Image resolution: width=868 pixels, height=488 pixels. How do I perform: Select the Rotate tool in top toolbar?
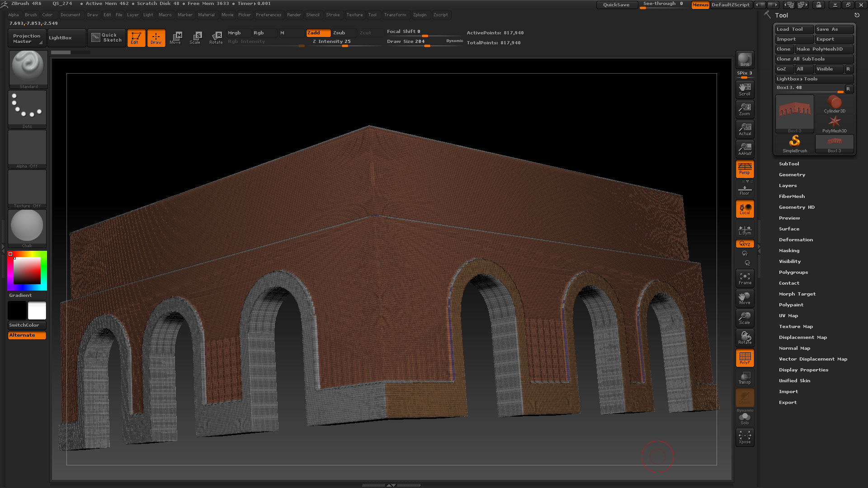(216, 38)
